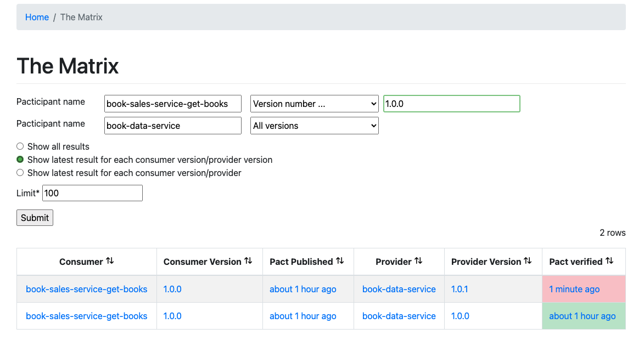Select the Show all results radio
The image size is (644, 346).
click(20, 146)
